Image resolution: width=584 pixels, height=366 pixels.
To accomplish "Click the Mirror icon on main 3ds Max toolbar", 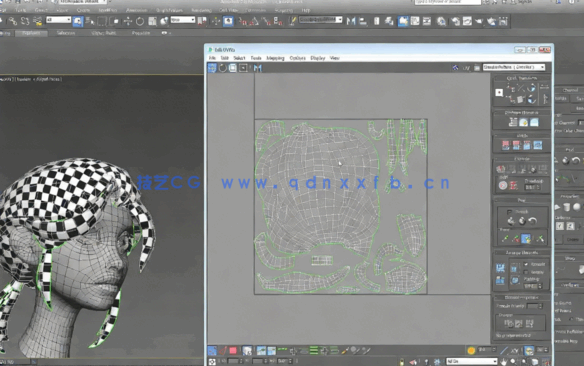I will [350, 21].
